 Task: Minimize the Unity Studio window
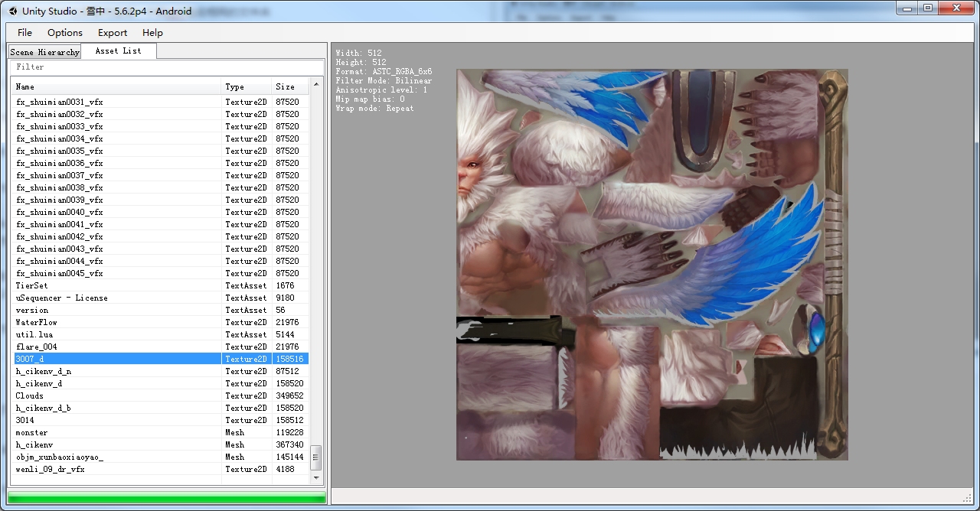tap(907, 8)
